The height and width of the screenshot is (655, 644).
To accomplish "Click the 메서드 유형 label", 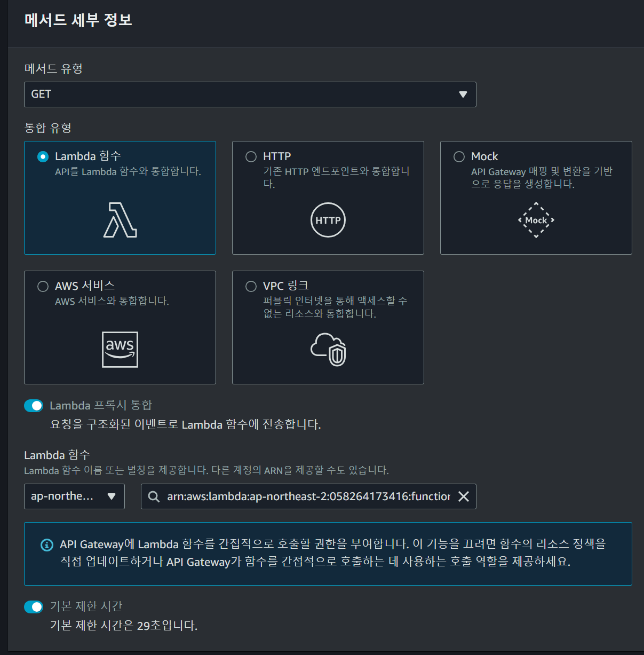I will click(x=53, y=69).
